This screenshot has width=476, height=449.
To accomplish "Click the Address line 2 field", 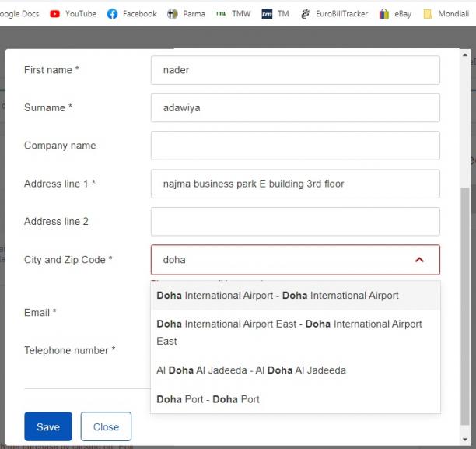I will [296, 222].
